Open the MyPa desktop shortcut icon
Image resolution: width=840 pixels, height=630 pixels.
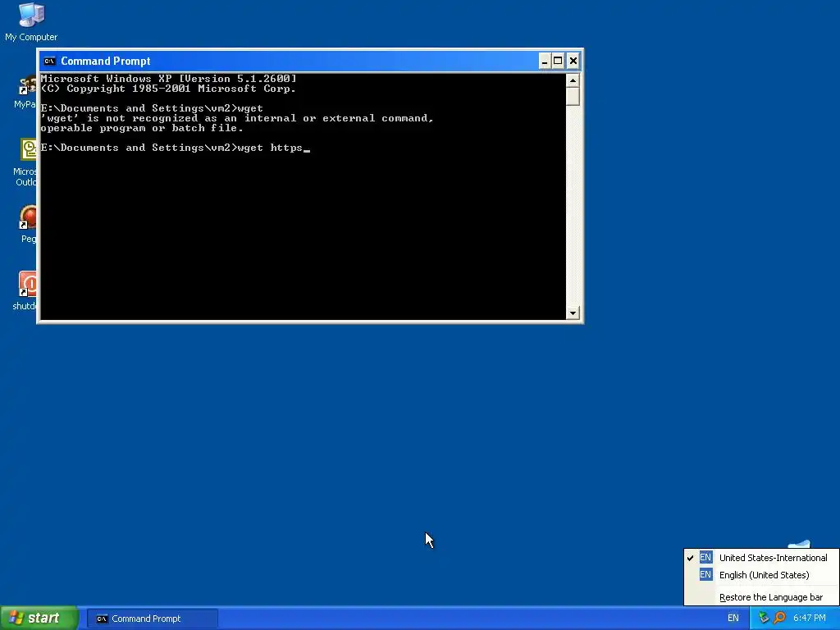coord(25,91)
